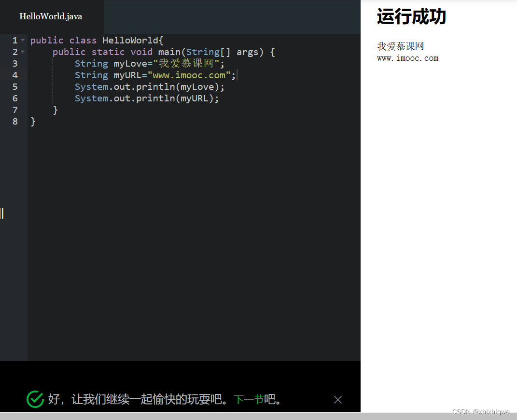This screenshot has width=517, height=420.
Task: Click 'public static void main' line
Action: 164,52
